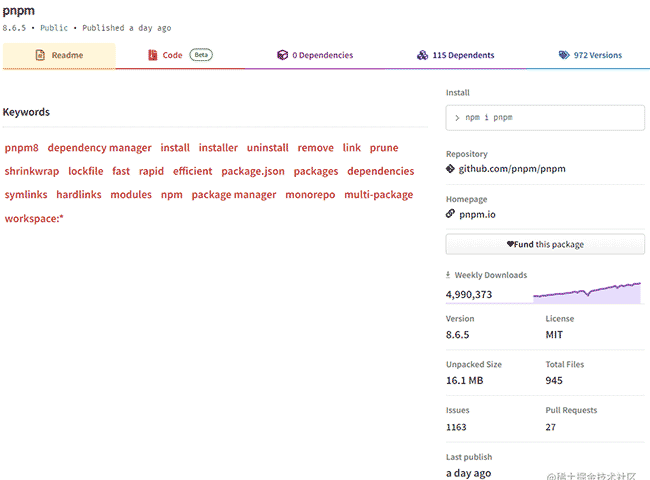650x480 pixels.
Task: Click the git repository diamond icon
Action: 450,169
